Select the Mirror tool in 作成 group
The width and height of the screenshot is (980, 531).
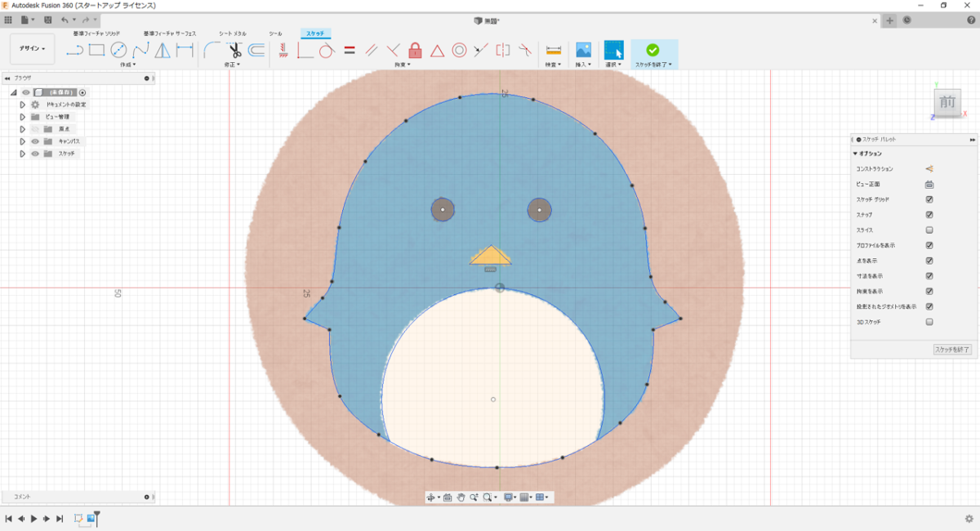[x=163, y=51]
